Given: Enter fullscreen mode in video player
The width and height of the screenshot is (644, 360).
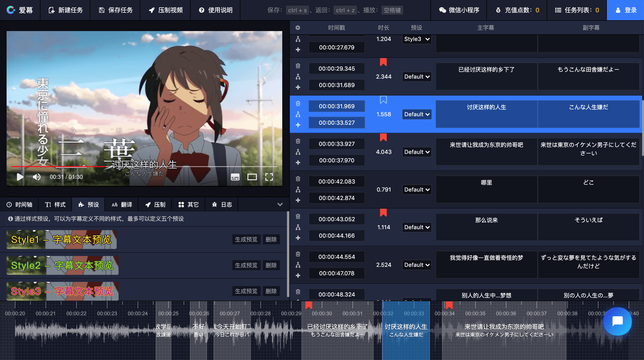Looking at the screenshot, I should tap(269, 177).
